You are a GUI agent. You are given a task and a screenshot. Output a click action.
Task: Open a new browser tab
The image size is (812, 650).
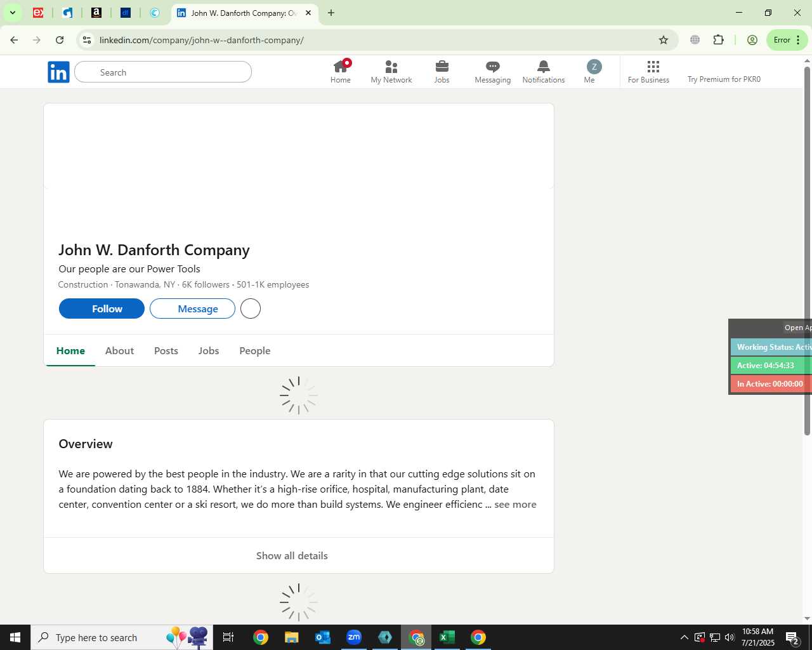click(x=331, y=13)
